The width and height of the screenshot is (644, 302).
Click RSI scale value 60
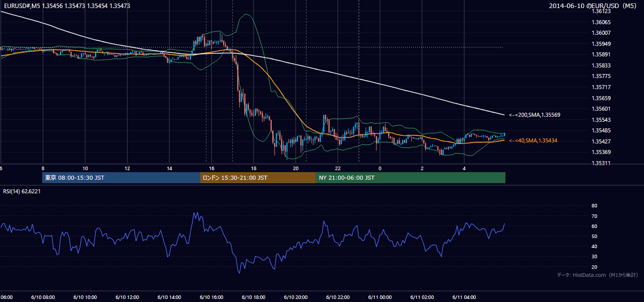coord(594,226)
